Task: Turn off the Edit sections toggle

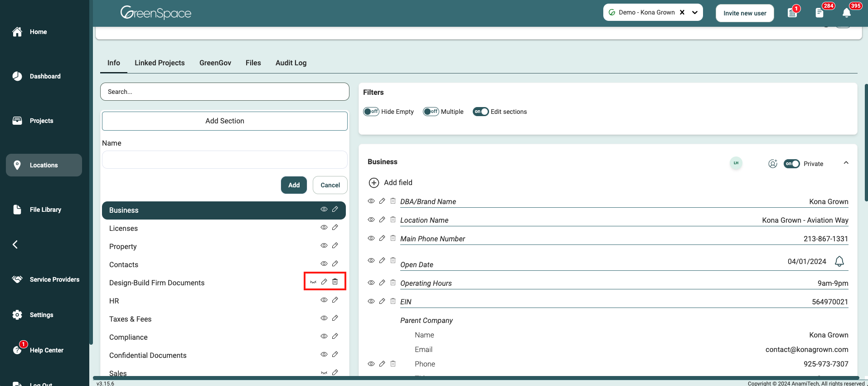Action: pyautogui.click(x=480, y=112)
